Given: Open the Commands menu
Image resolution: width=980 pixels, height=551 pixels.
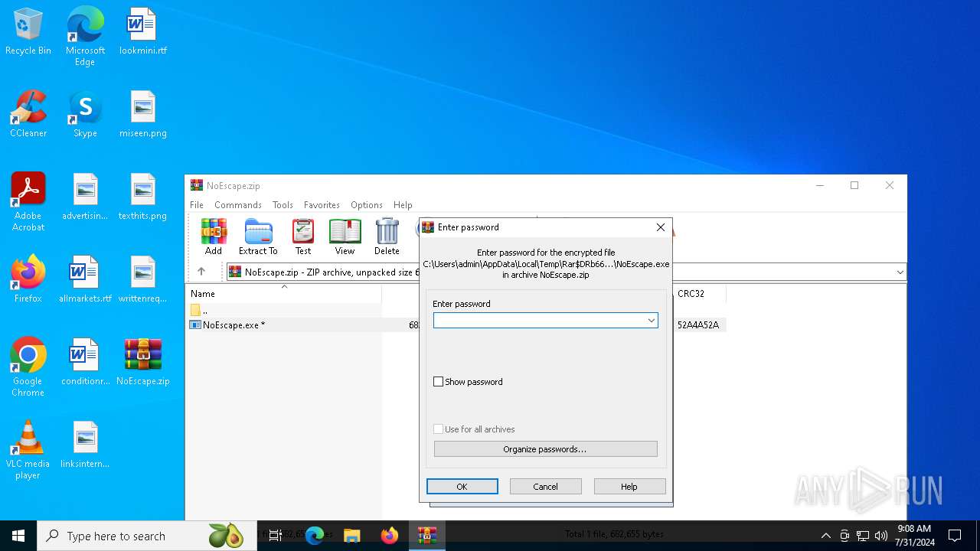Looking at the screenshot, I should (238, 205).
